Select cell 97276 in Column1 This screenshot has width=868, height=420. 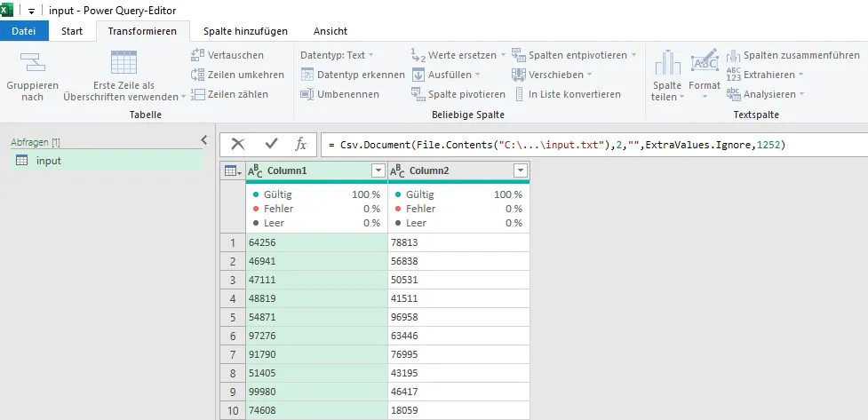click(x=315, y=336)
